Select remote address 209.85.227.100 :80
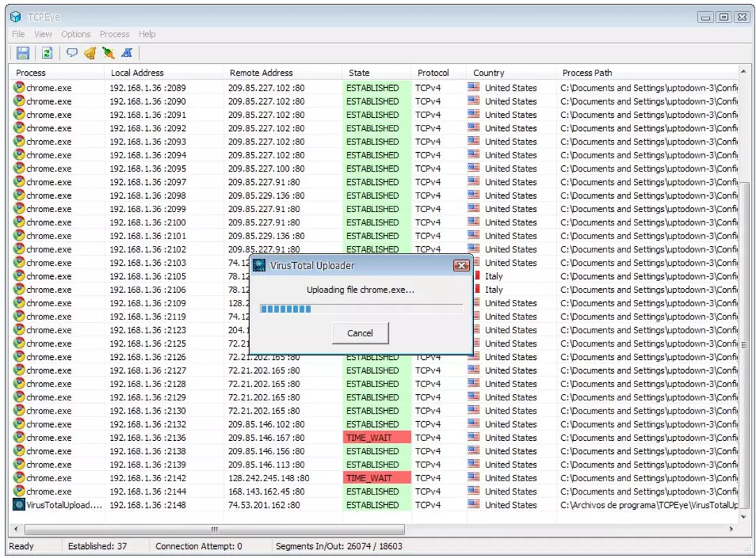Screen dimensions: 756x558 coord(266,169)
